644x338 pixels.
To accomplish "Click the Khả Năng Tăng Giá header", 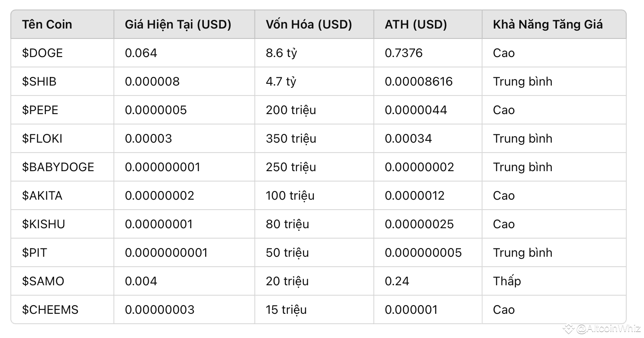I will 548,25.
